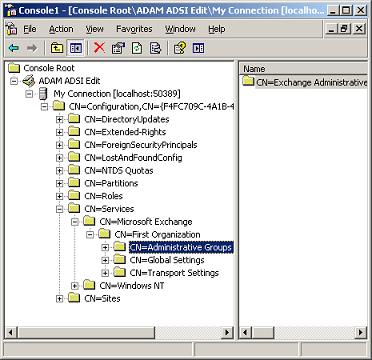Select the CN=Exchange Administrative list entry

(311, 82)
